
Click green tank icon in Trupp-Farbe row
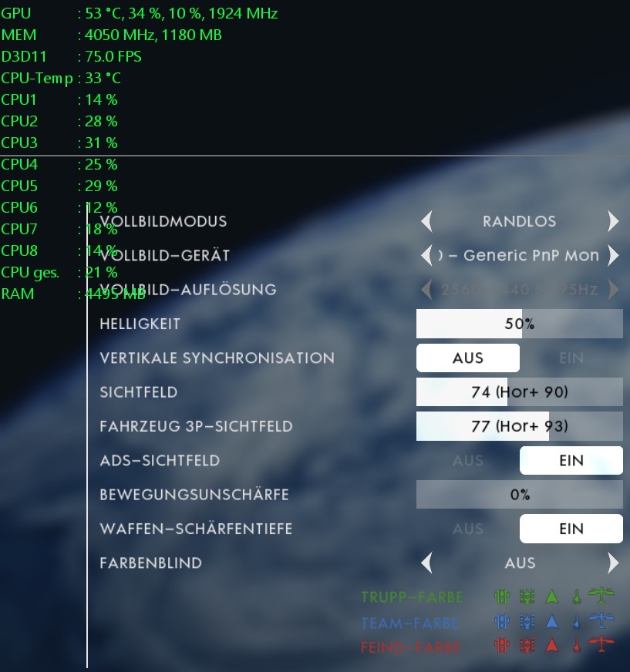coord(502,596)
